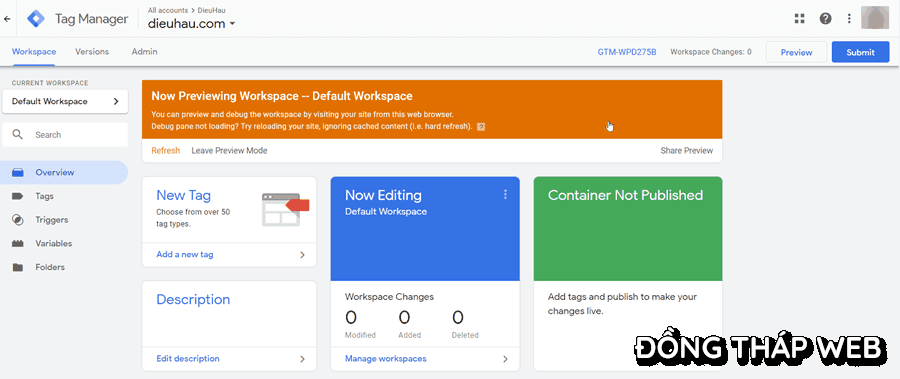This screenshot has width=900, height=379.
Task: Click the Container Not Published card heading
Action: point(625,195)
